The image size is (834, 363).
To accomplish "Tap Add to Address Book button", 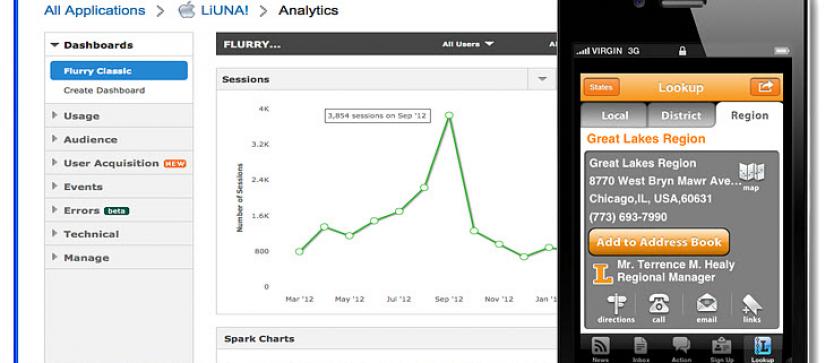I will 659,242.
